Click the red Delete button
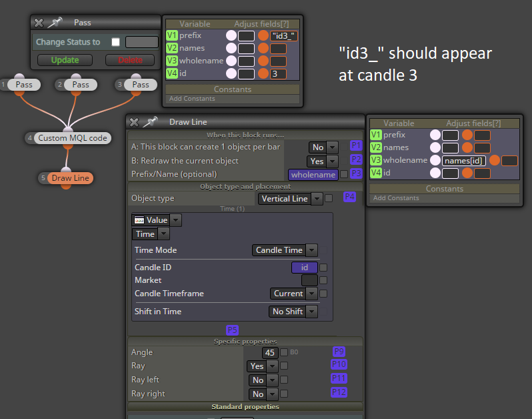The width and height of the screenshot is (532, 419). (x=130, y=60)
